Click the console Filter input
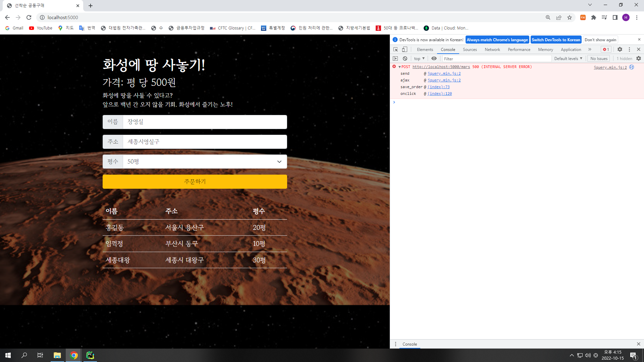 pyautogui.click(x=497, y=59)
